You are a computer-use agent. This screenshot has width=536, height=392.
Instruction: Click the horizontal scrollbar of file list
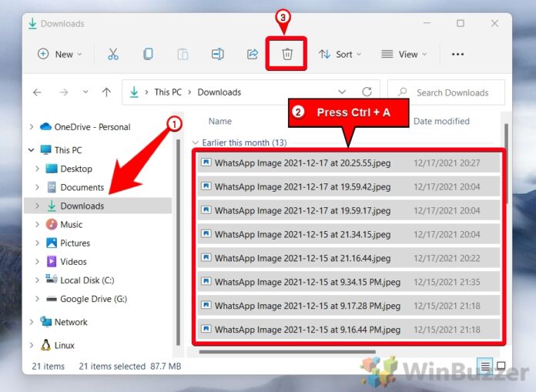[x=287, y=352]
